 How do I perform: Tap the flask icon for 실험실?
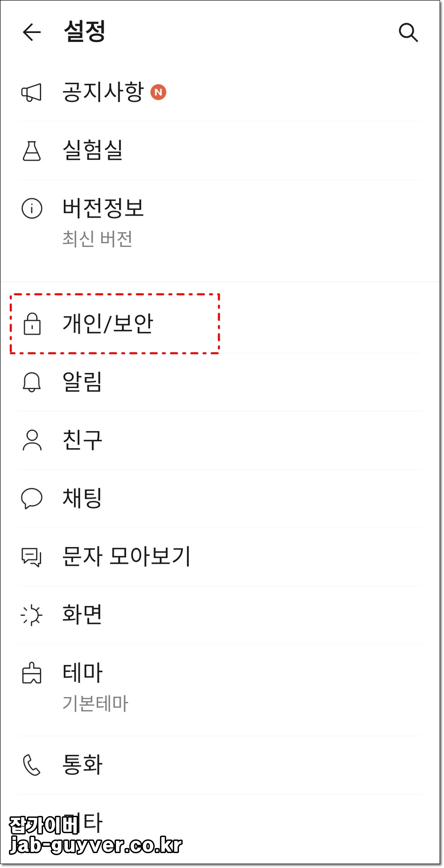pyautogui.click(x=32, y=151)
